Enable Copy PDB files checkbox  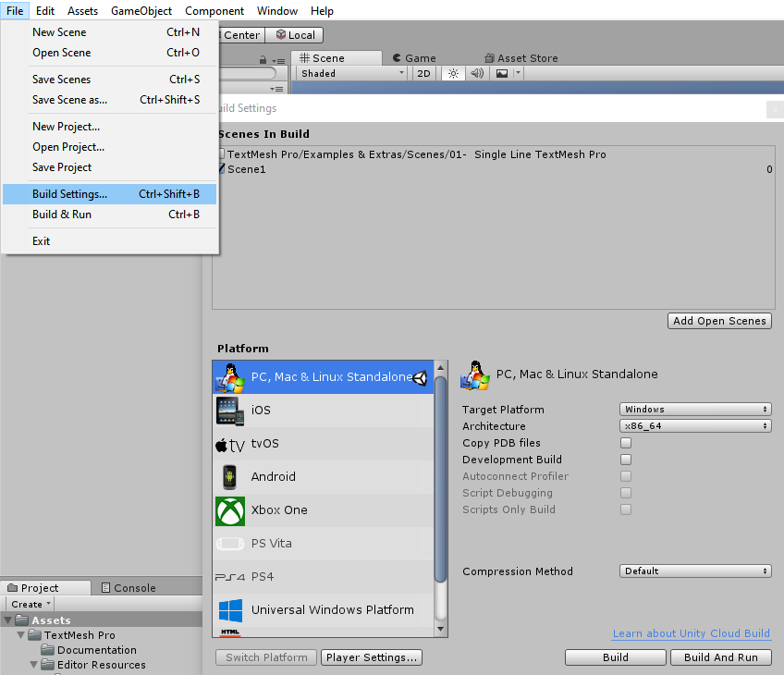pyautogui.click(x=626, y=443)
